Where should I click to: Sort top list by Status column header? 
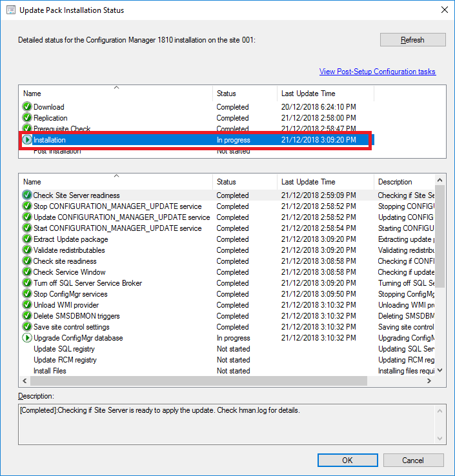[x=245, y=94]
